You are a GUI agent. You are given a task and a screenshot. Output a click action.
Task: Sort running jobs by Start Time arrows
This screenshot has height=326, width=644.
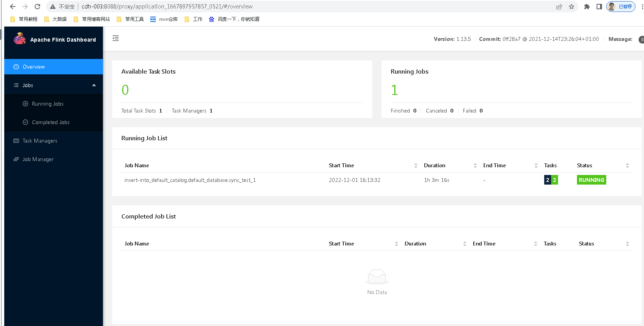tap(416, 165)
